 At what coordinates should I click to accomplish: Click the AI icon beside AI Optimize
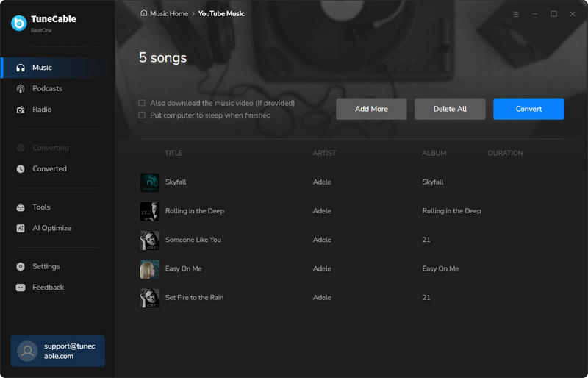click(21, 228)
